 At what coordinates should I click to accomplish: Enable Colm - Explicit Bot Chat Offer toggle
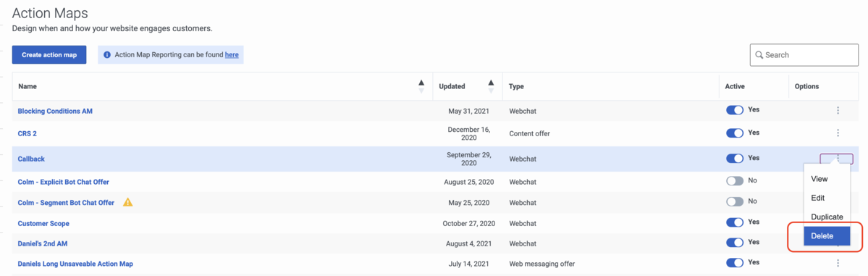(x=735, y=180)
